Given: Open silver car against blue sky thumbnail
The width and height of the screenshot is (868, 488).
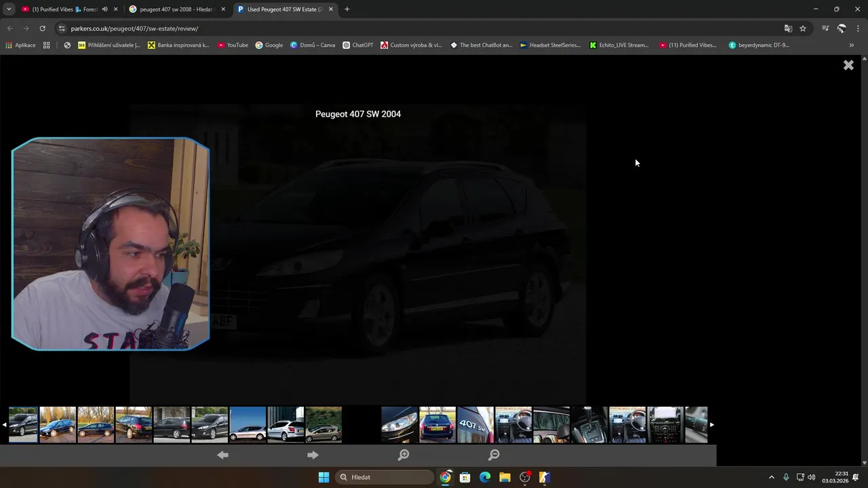Looking at the screenshot, I should coord(248,424).
